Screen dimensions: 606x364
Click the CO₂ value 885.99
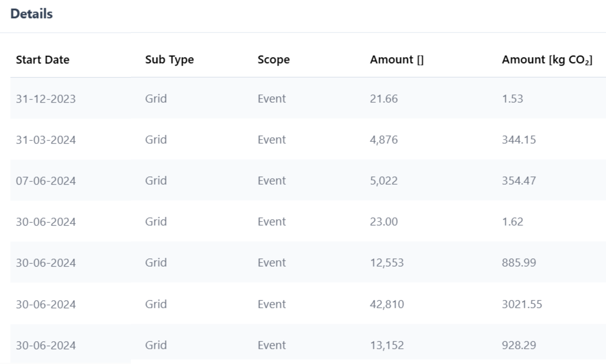pyautogui.click(x=519, y=263)
